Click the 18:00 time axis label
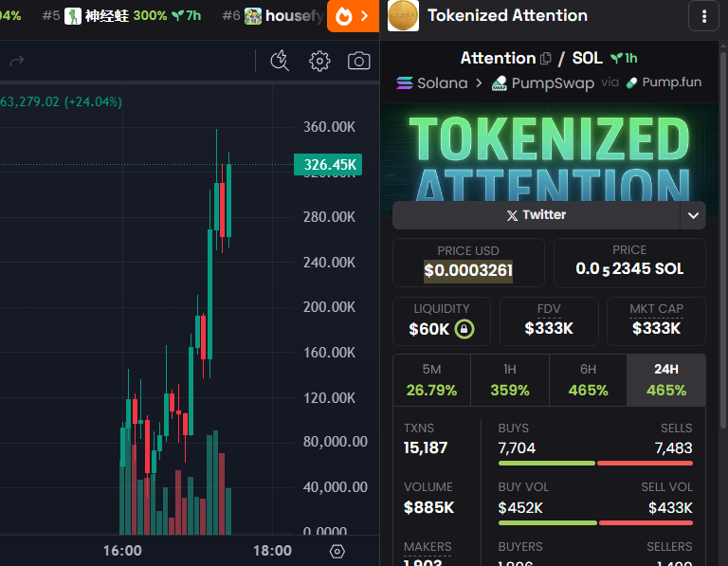 click(x=272, y=551)
